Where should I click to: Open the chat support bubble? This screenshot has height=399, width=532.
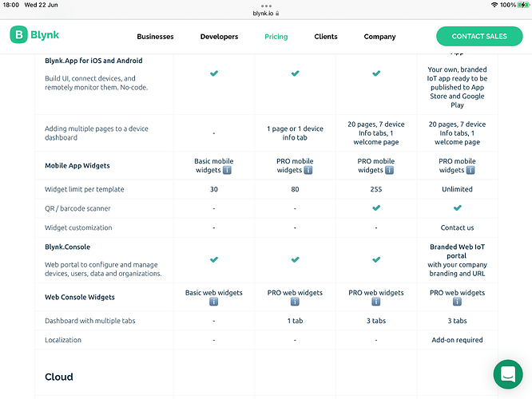(x=508, y=374)
